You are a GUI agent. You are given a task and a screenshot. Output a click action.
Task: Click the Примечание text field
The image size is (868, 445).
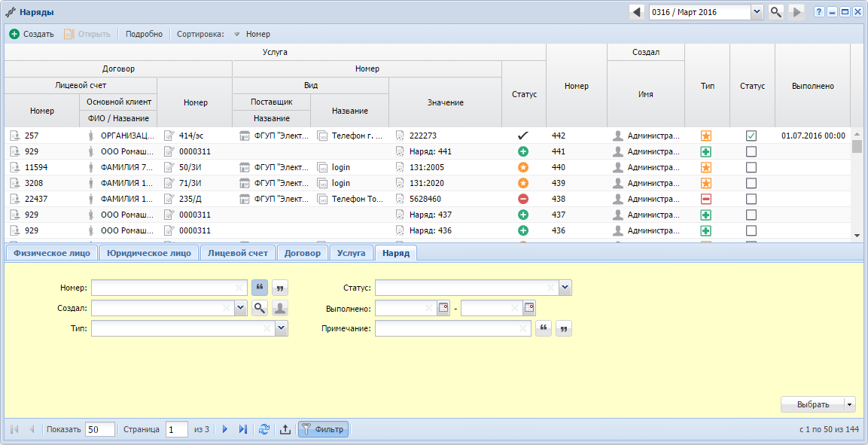point(453,329)
